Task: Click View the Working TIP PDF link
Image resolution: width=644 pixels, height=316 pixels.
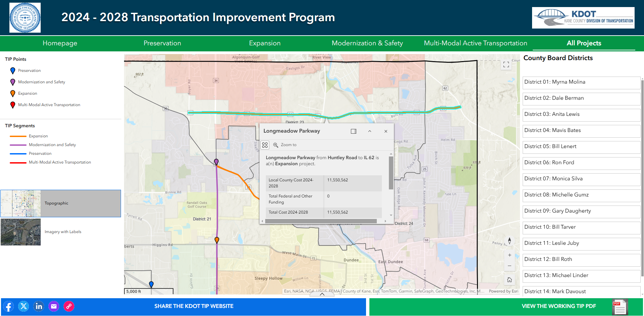Action: pos(559,306)
